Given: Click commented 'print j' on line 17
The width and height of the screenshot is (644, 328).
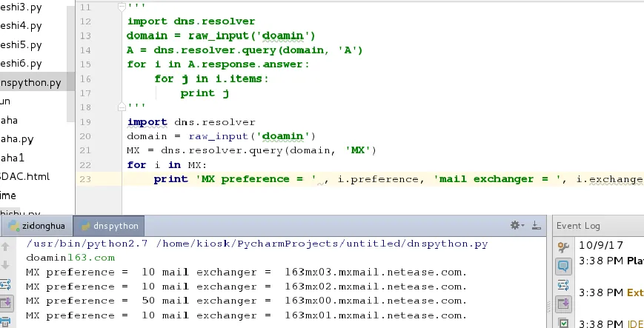Looking at the screenshot, I should 205,93.
